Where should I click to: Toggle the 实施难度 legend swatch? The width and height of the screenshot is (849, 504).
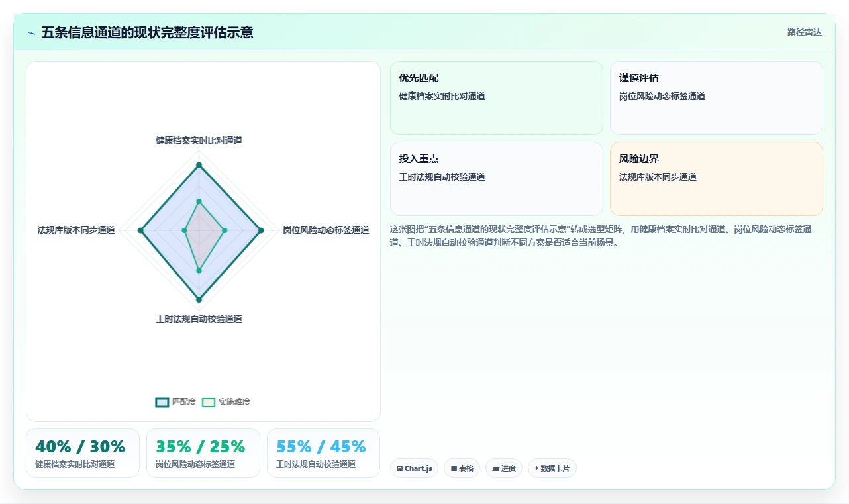(x=209, y=402)
